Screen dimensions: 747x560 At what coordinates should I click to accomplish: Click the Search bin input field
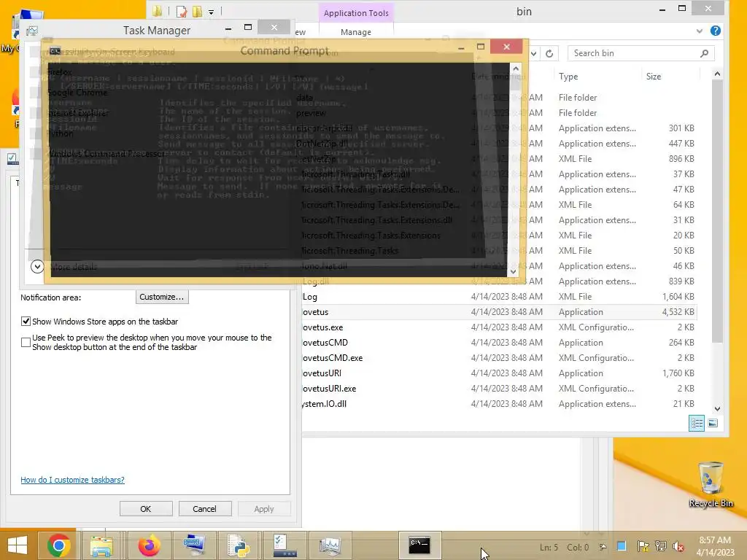coord(634,53)
